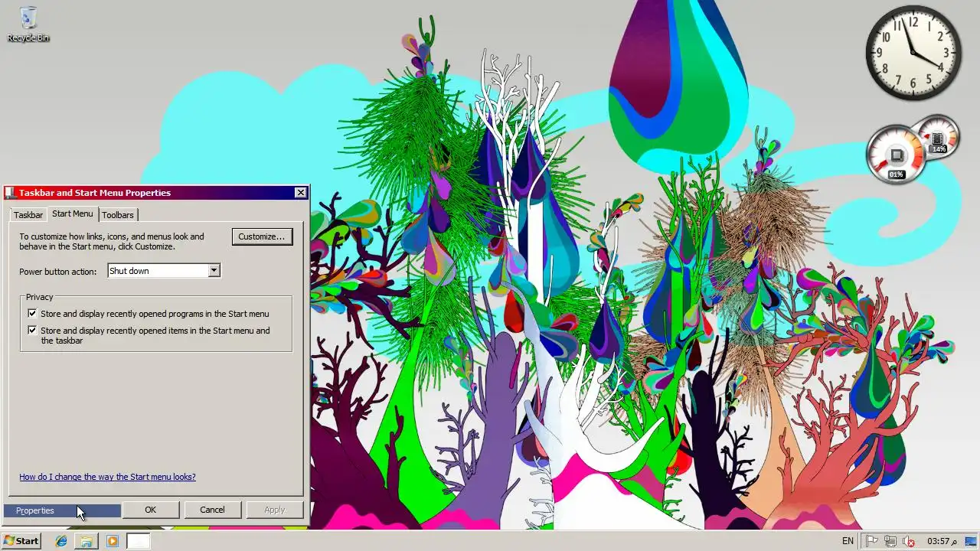Click the small memory meter dial
The image size is (980, 551).
[938, 136]
